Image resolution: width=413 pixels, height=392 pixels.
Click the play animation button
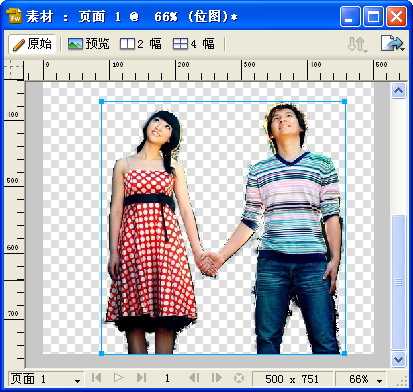pyautogui.click(x=119, y=378)
